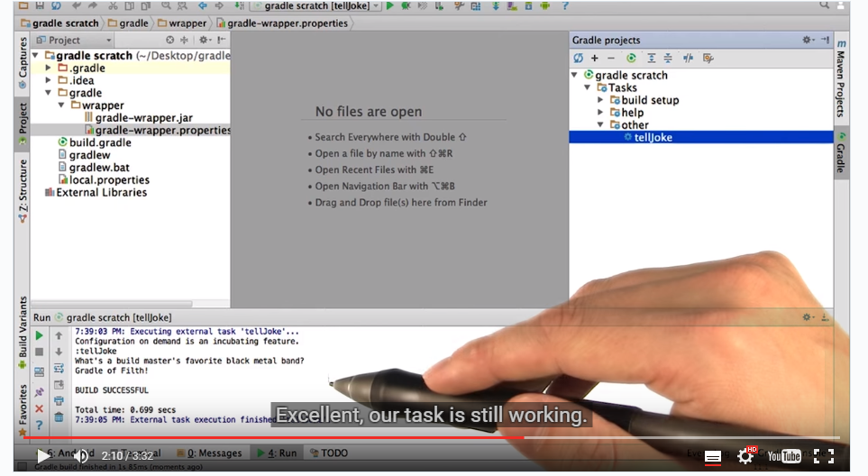
Task: Click gradle scratch breadcrumb in navigation bar
Action: (x=59, y=23)
